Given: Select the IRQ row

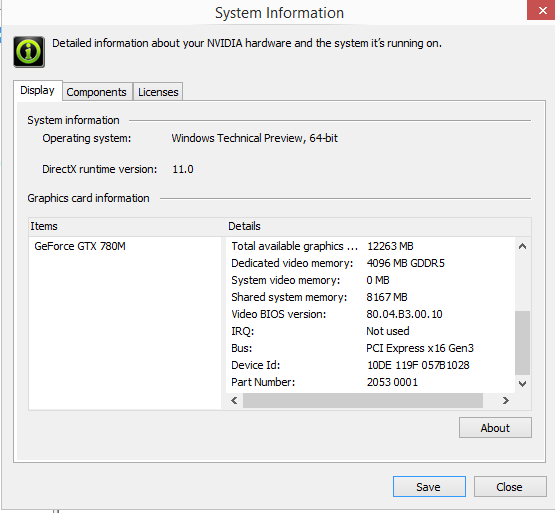Looking at the screenshot, I should tap(370, 331).
